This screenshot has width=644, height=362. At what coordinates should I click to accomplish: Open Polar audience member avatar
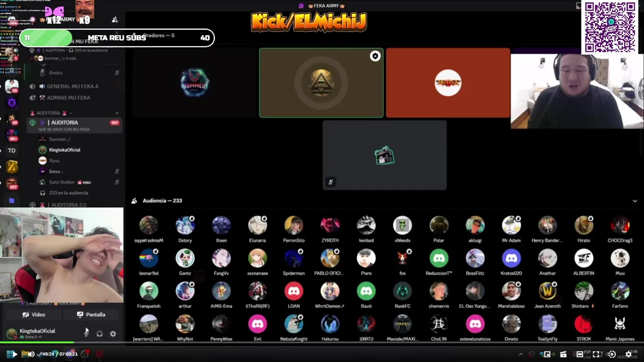pyautogui.click(x=439, y=226)
